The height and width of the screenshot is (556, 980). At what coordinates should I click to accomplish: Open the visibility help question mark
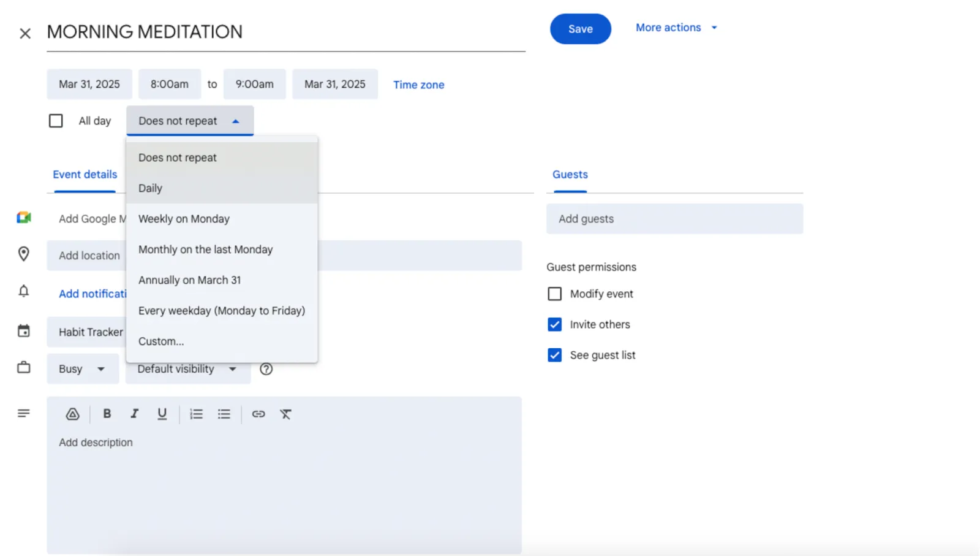point(266,369)
